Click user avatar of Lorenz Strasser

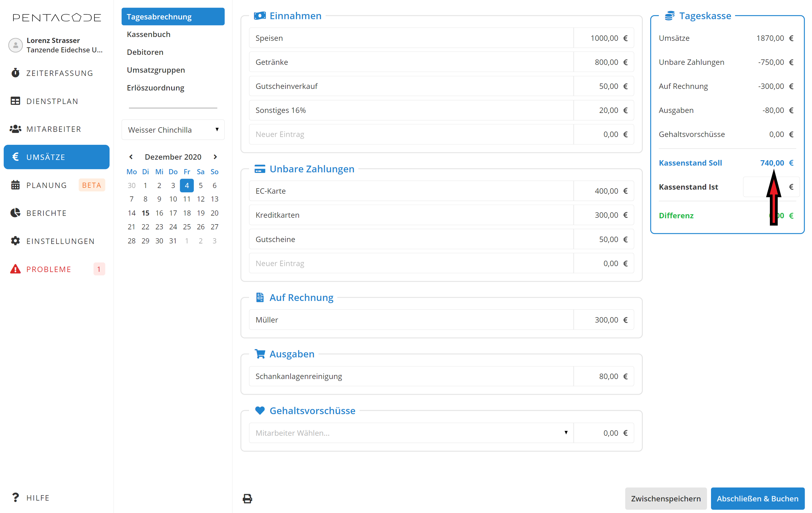tap(15, 45)
